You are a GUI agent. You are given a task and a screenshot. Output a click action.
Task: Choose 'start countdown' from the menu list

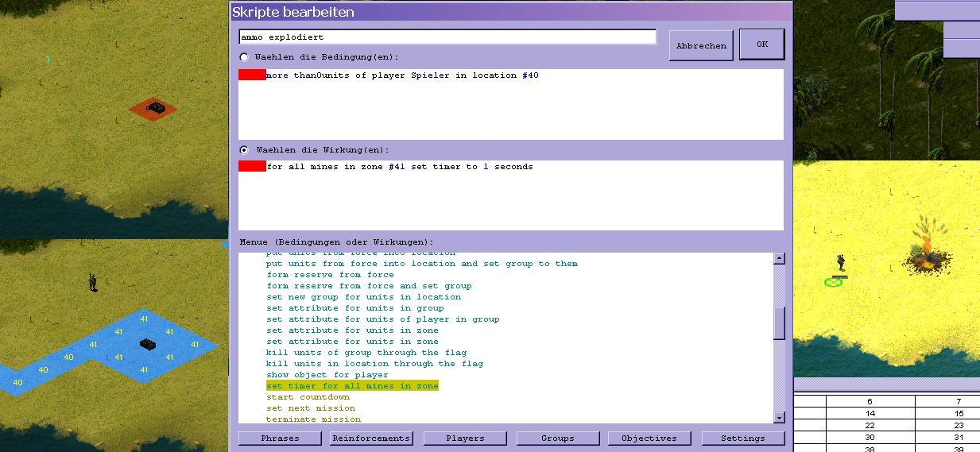click(308, 397)
